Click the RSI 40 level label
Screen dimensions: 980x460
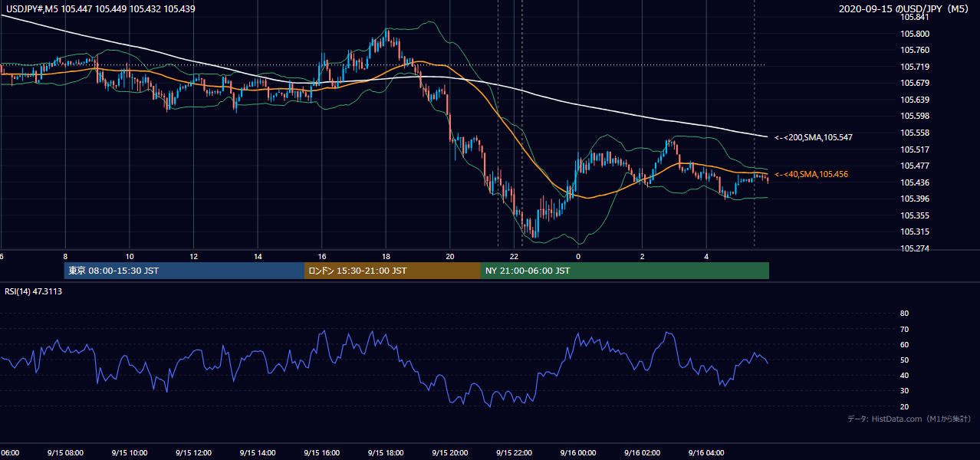click(904, 375)
